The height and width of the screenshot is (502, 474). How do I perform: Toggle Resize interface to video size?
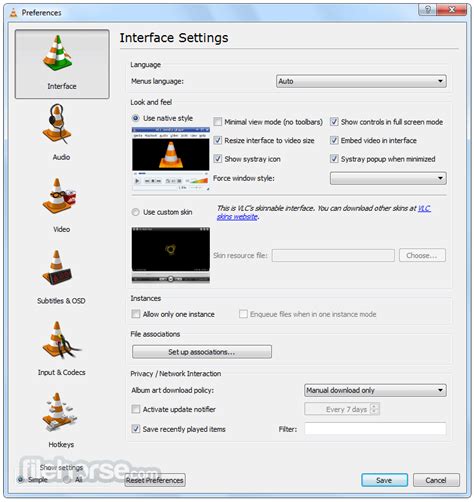218,140
